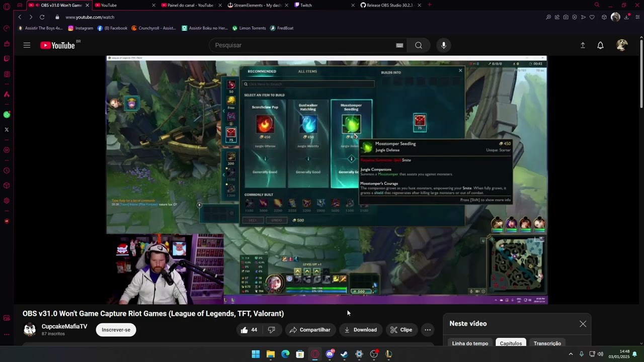Screen dimensions: 644x362
Task: Subscribe using the Inscrever-se button
Action: 116,330
